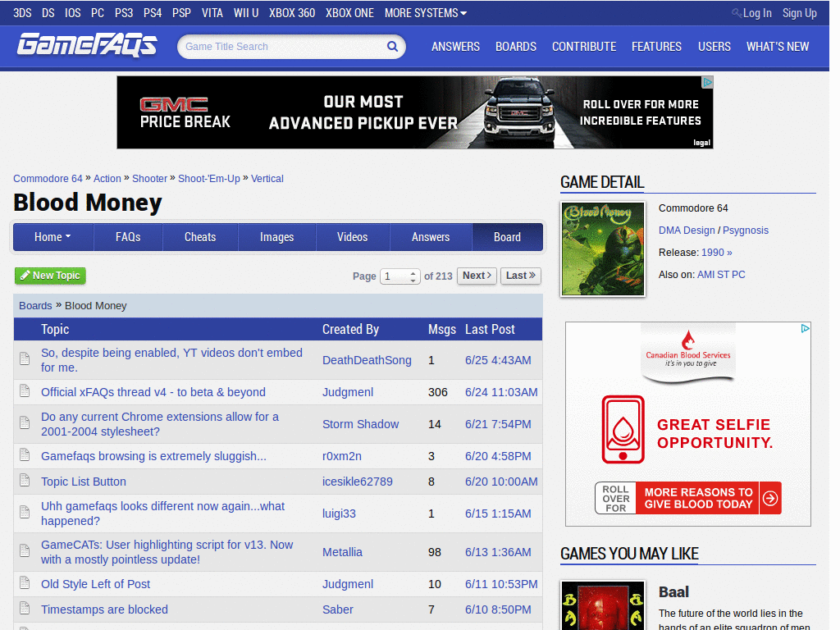The height and width of the screenshot is (630, 840).
Task: Open the Baal game title link
Action: coord(674,592)
